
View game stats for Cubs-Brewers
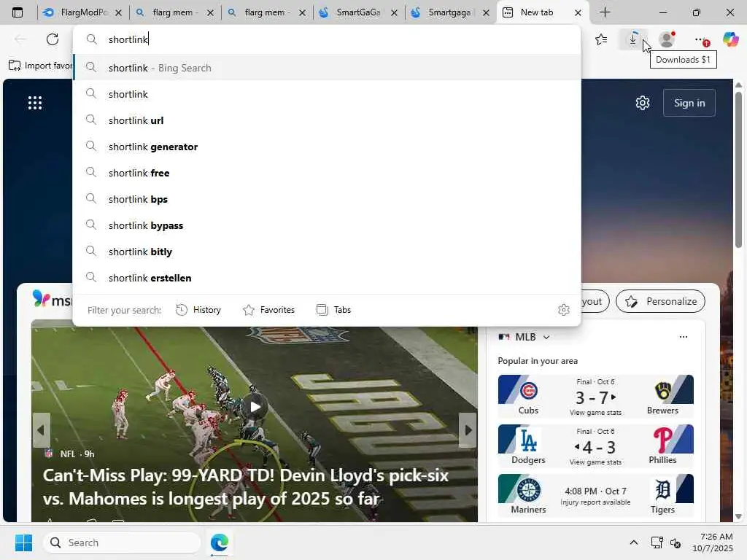pos(595,413)
